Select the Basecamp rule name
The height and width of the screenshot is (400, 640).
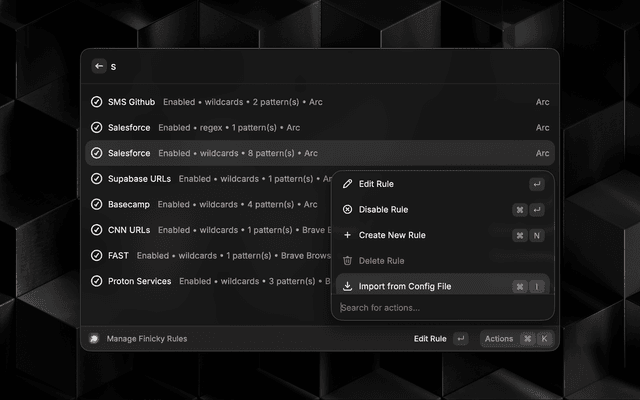pos(129,204)
